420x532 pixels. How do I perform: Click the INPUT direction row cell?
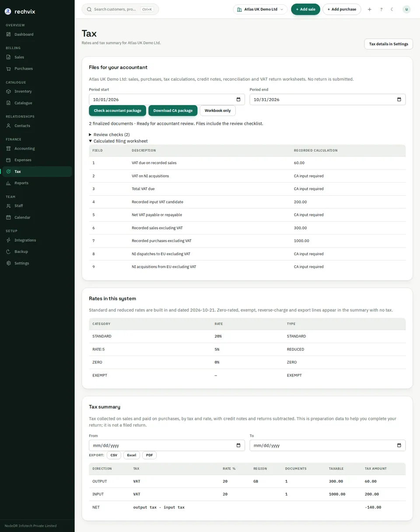(x=98, y=494)
